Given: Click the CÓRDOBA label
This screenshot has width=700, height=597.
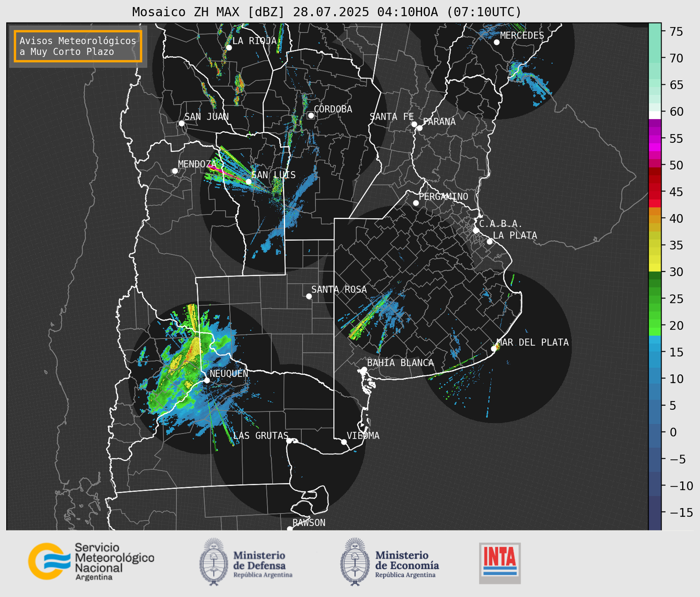Looking at the screenshot, I should point(333,109).
